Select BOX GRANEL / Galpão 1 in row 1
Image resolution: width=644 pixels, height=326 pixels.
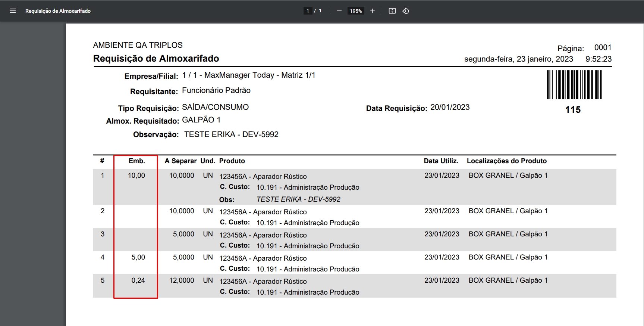[x=508, y=176]
